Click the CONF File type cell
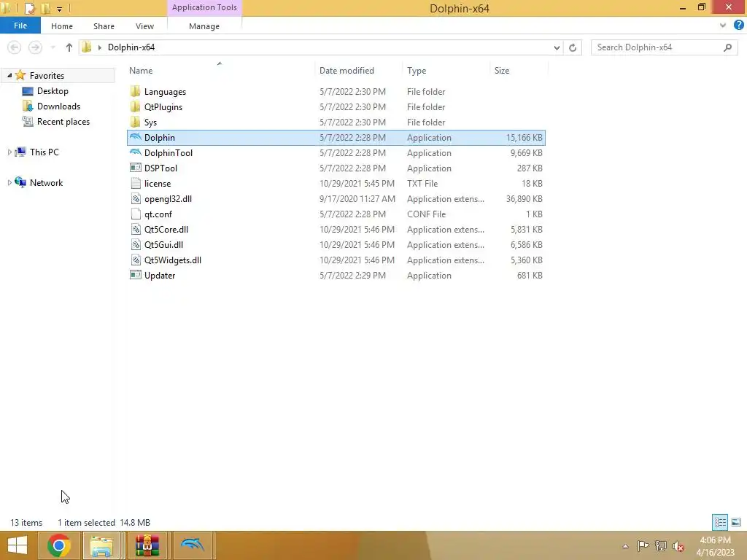 (426, 214)
